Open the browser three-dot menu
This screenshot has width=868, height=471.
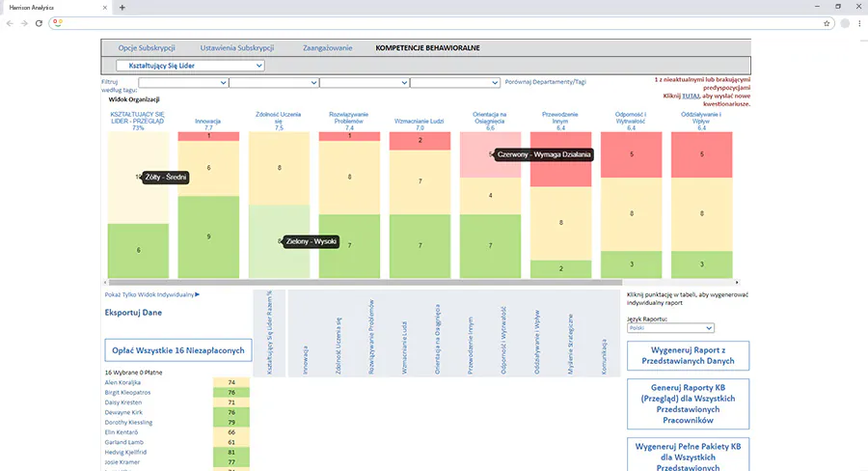[x=859, y=23]
